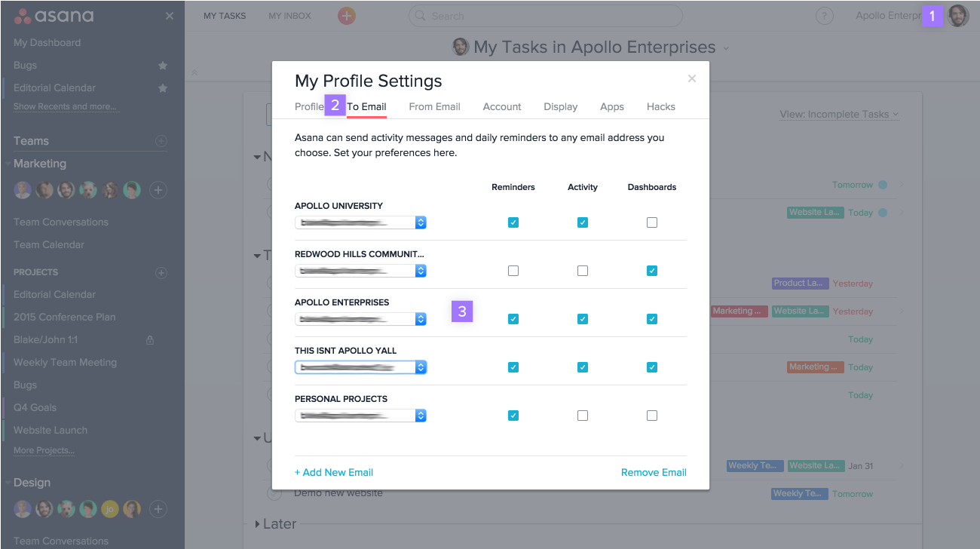Switch to the Apps tab
The image size is (980, 549).
click(x=612, y=106)
